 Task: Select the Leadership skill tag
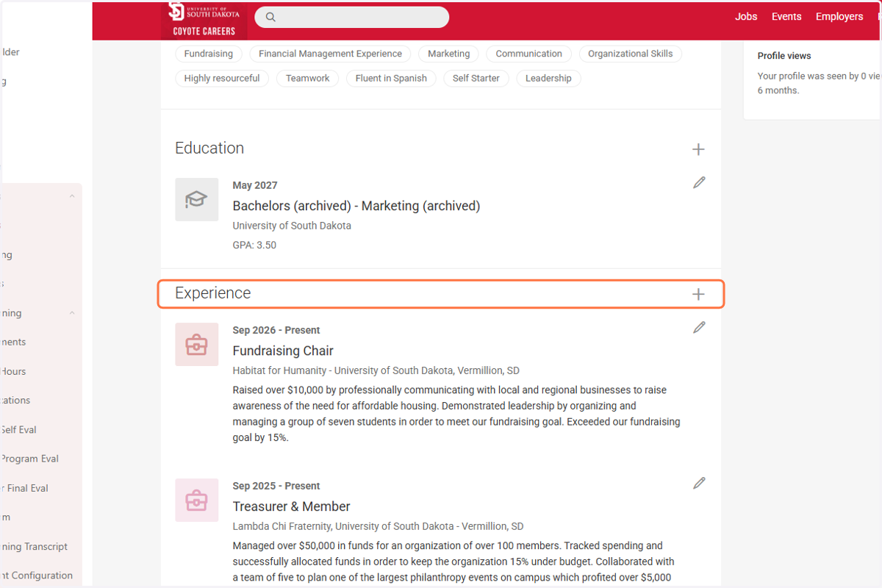(x=548, y=78)
